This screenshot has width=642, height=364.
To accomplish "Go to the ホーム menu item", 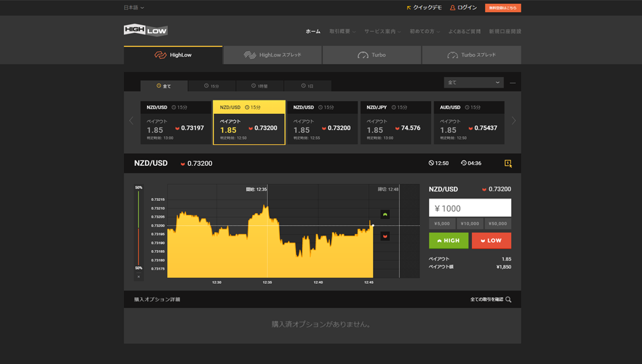I will click(313, 31).
